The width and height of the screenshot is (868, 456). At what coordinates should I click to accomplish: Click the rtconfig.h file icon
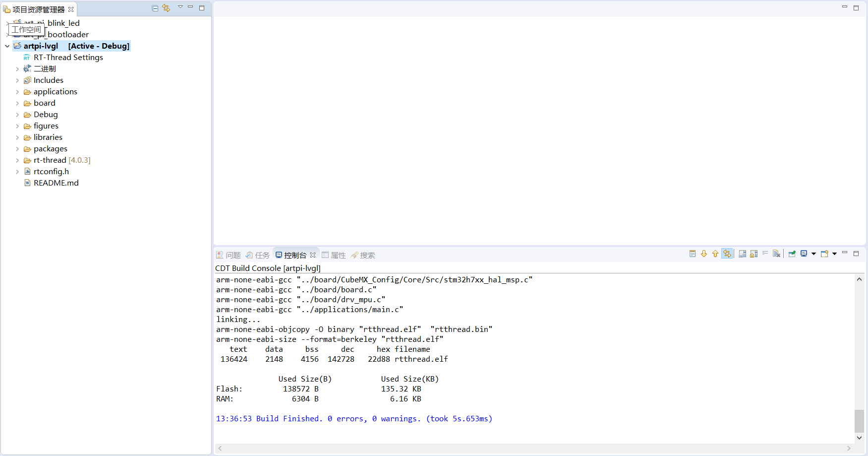[x=27, y=171]
